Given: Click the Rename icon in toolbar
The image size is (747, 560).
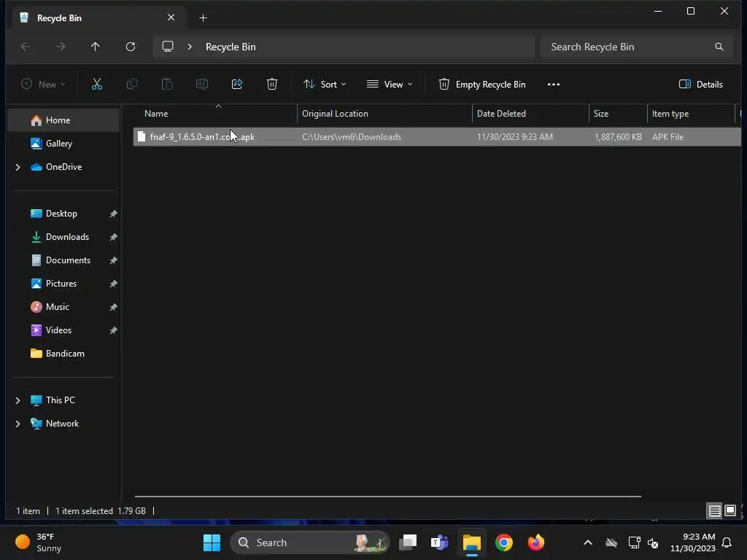Looking at the screenshot, I should (202, 85).
